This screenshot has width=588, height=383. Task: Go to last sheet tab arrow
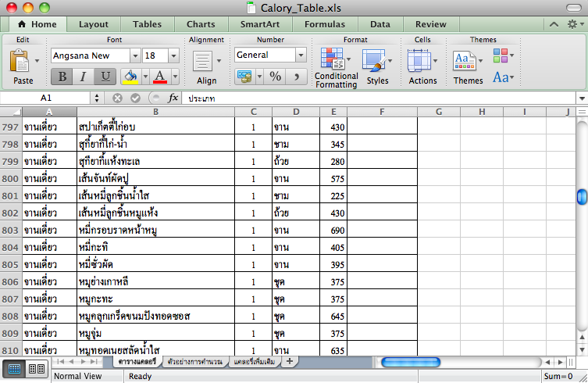point(94,362)
